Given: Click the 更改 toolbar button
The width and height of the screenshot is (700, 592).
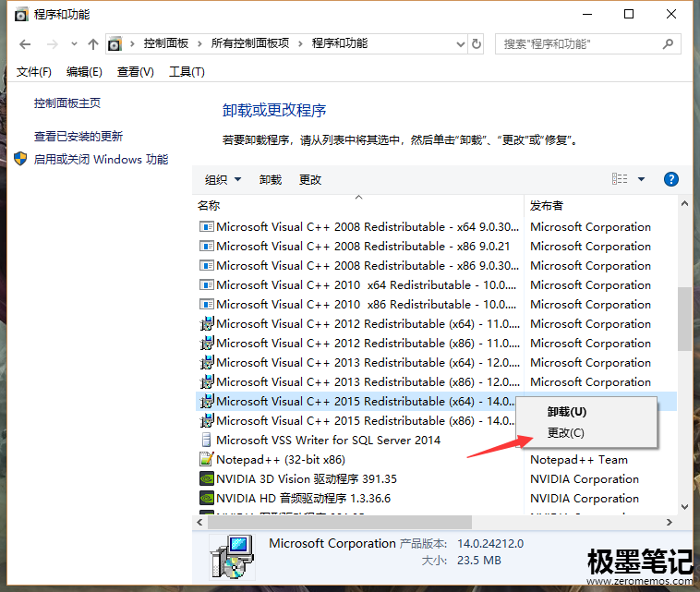Looking at the screenshot, I should point(310,179).
